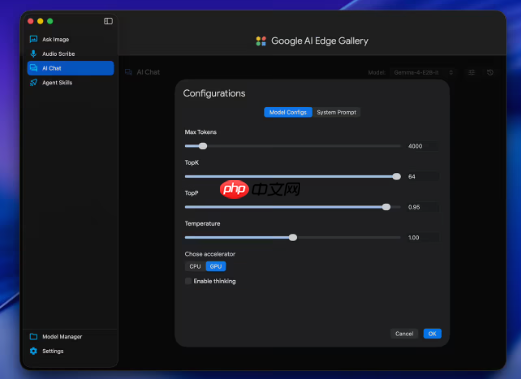
Task: Enable the thinking checkbox
Action: 188,281
